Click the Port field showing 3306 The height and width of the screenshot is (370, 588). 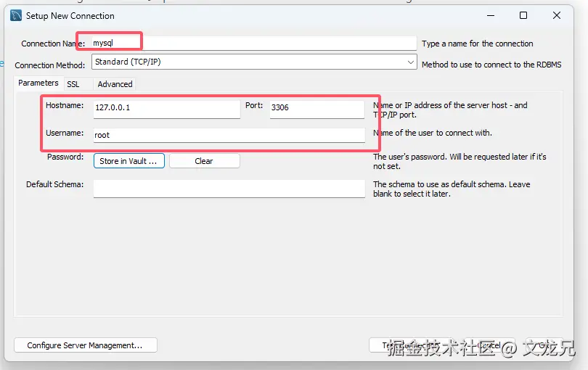(x=317, y=109)
